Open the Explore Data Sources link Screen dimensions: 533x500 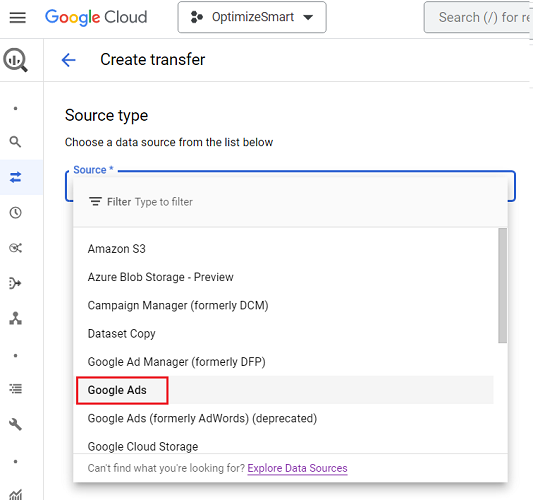tap(297, 468)
